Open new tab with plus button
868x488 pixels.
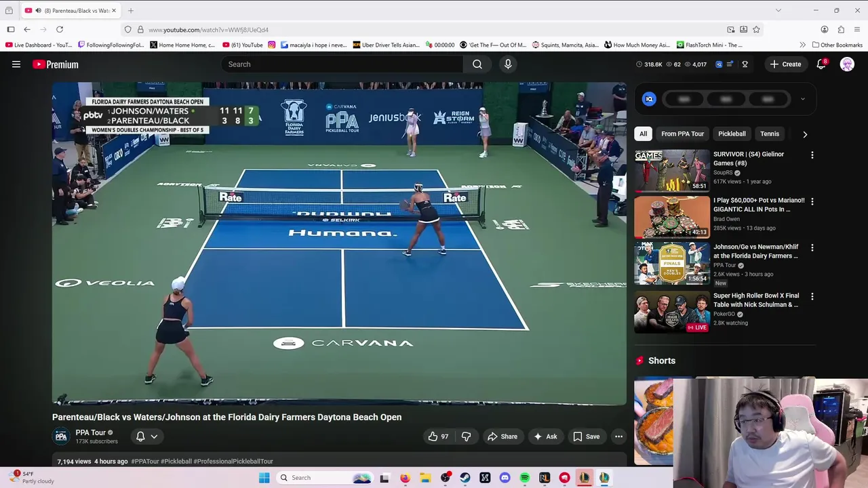point(131,11)
